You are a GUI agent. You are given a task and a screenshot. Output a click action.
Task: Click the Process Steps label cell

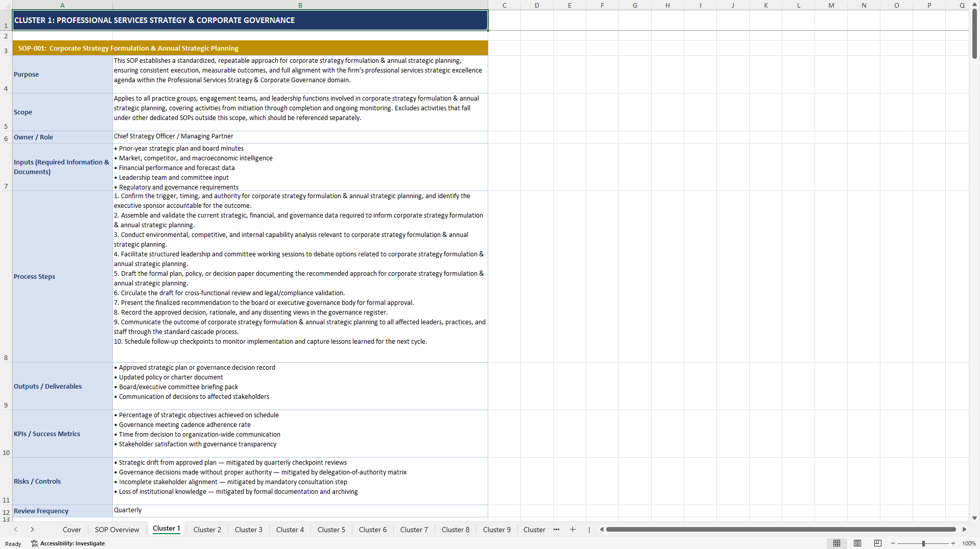pyautogui.click(x=62, y=276)
